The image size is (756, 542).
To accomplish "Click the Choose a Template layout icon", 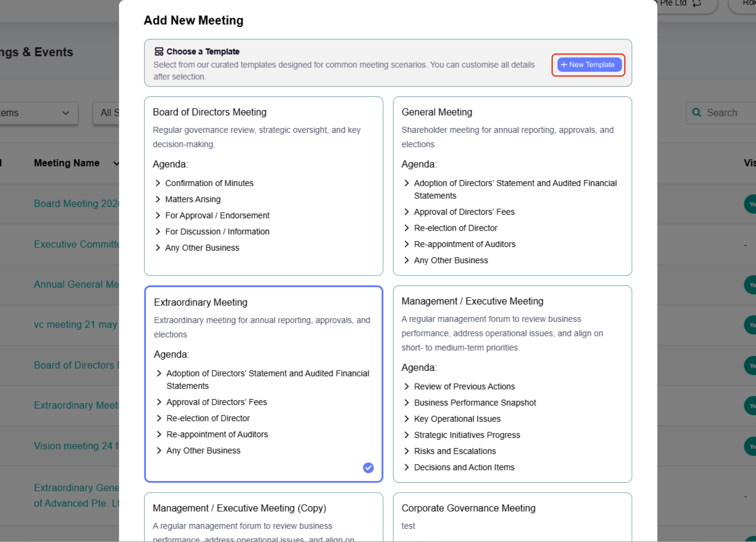I will [x=159, y=51].
